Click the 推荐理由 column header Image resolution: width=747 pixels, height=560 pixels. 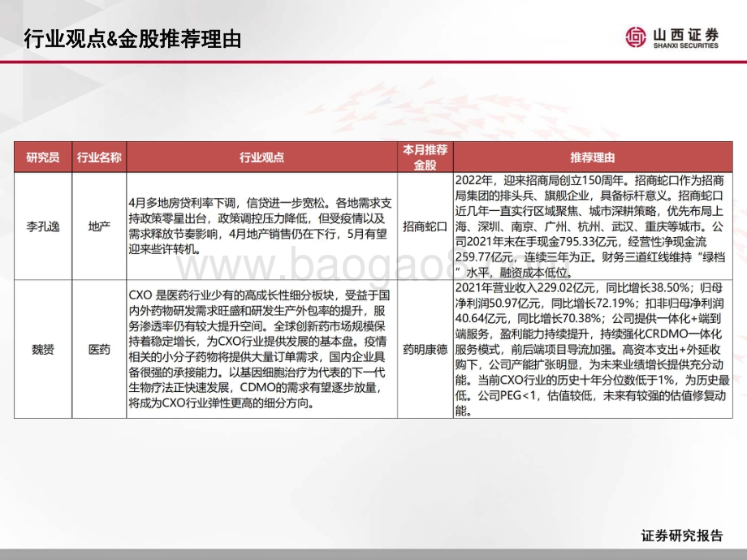tap(593, 157)
